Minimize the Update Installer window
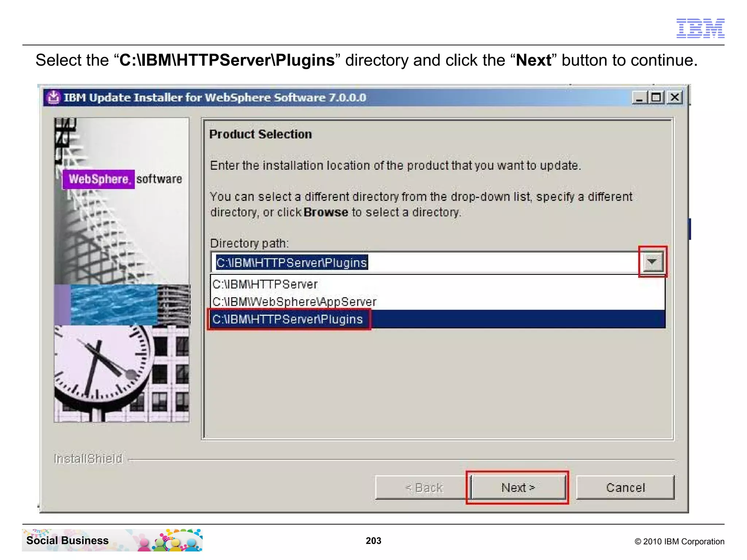 tap(640, 97)
